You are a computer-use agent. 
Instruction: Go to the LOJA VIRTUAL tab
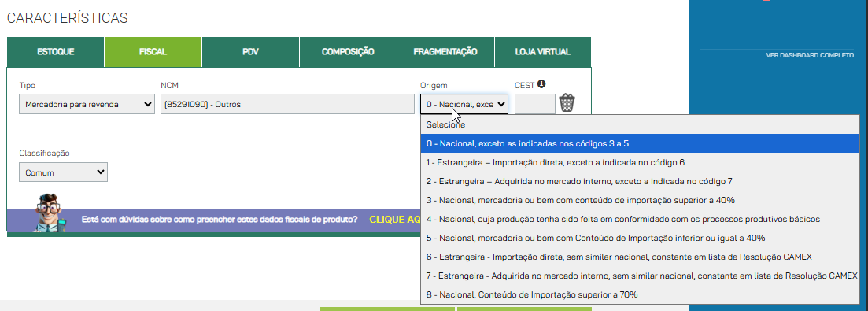(x=542, y=52)
